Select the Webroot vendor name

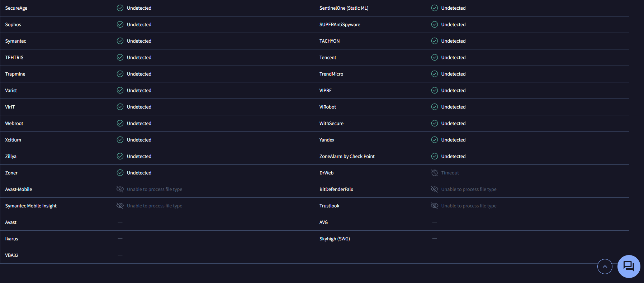[14, 123]
